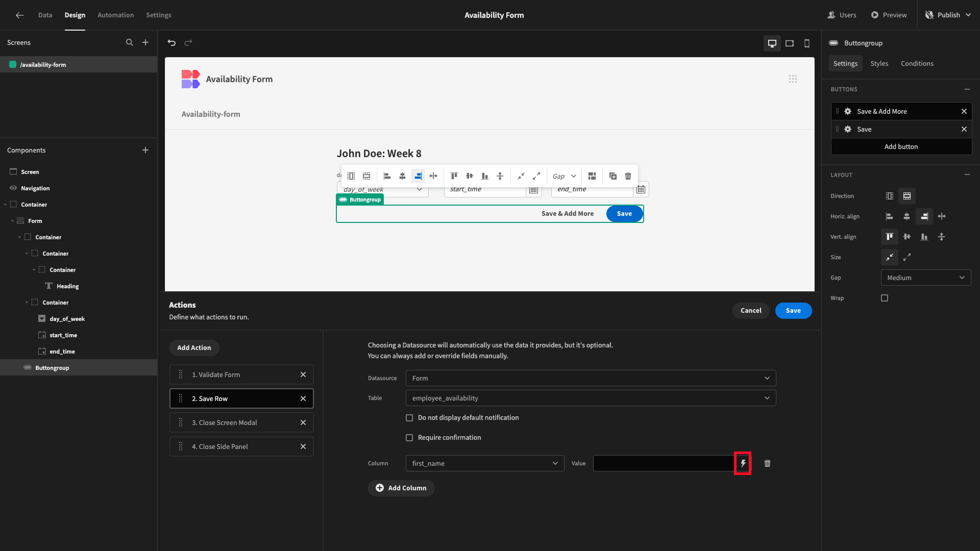Click the Add Column button

pyautogui.click(x=401, y=488)
